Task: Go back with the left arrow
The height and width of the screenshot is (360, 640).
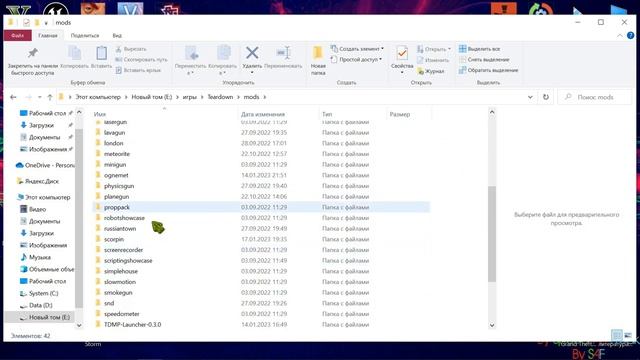Action: pos(13,97)
